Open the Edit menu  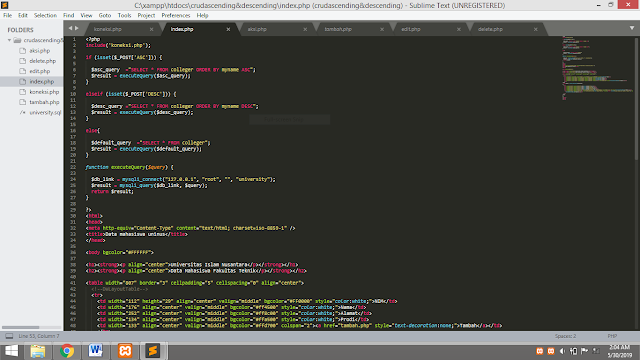(22, 16)
